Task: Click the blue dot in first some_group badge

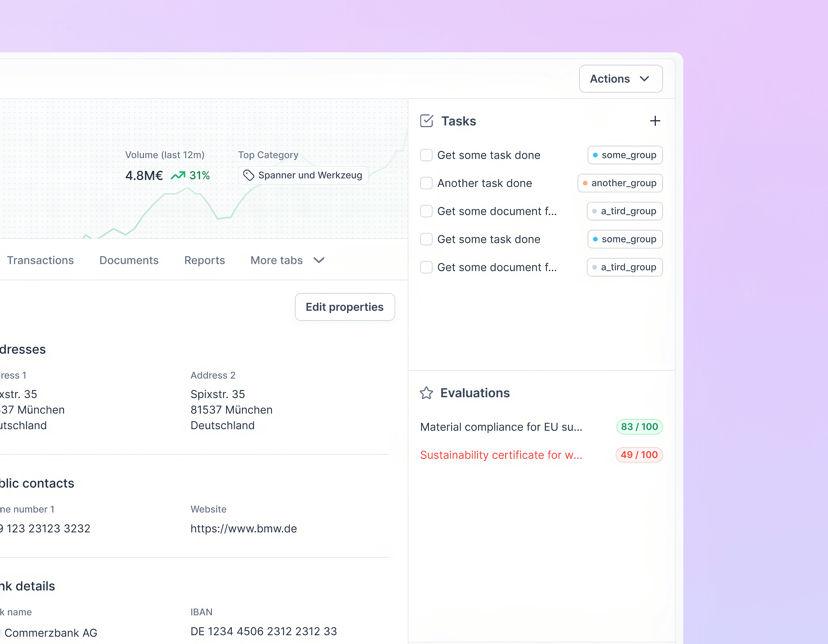Action: pos(595,155)
